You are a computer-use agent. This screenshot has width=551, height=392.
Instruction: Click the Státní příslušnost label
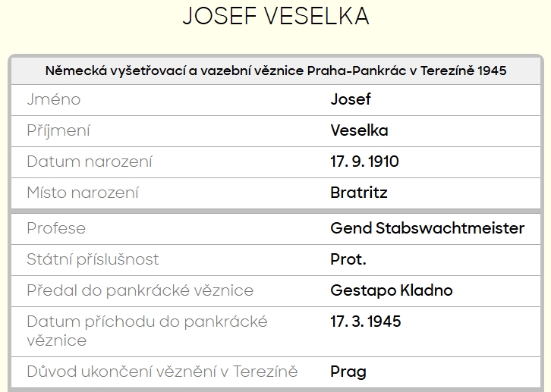click(x=93, y=259)
